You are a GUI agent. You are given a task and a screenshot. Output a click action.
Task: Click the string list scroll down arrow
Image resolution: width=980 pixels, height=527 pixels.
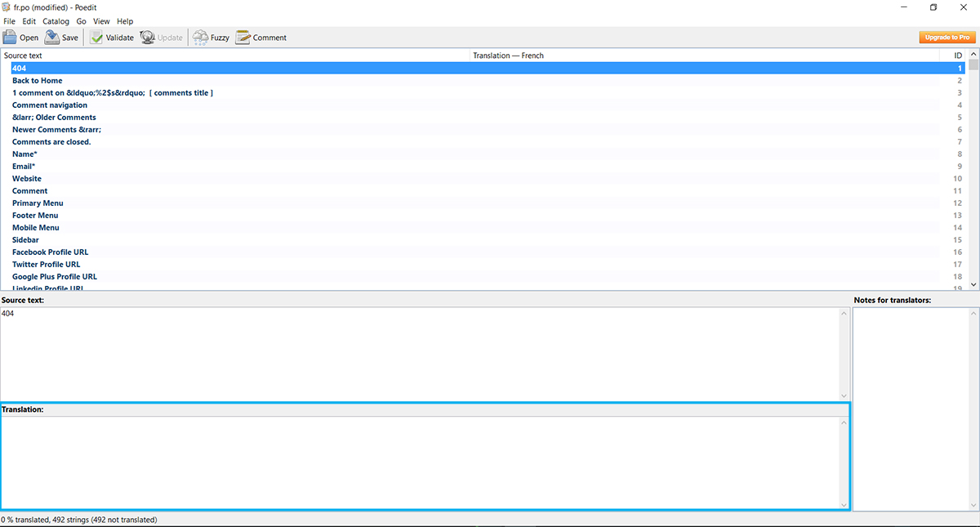click(x=973, y=285)
